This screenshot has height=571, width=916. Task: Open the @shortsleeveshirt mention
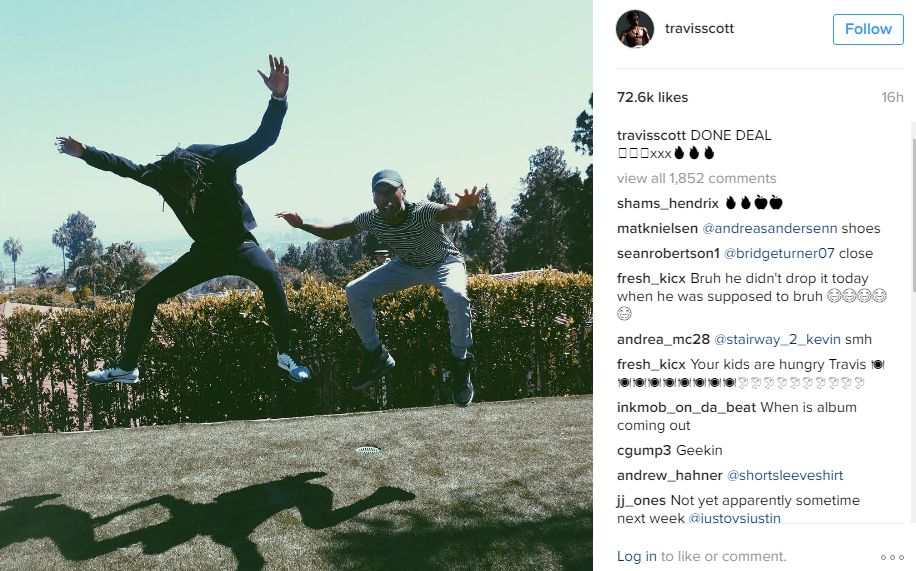click(785, 476)
